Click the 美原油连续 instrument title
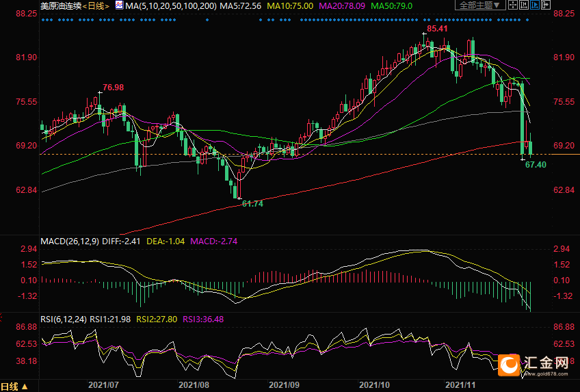580x392 pixels. click(61, 6)
